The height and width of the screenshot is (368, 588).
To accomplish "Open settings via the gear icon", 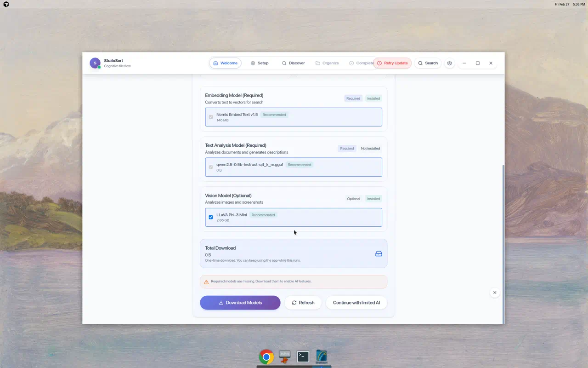I will pos(450,63).
